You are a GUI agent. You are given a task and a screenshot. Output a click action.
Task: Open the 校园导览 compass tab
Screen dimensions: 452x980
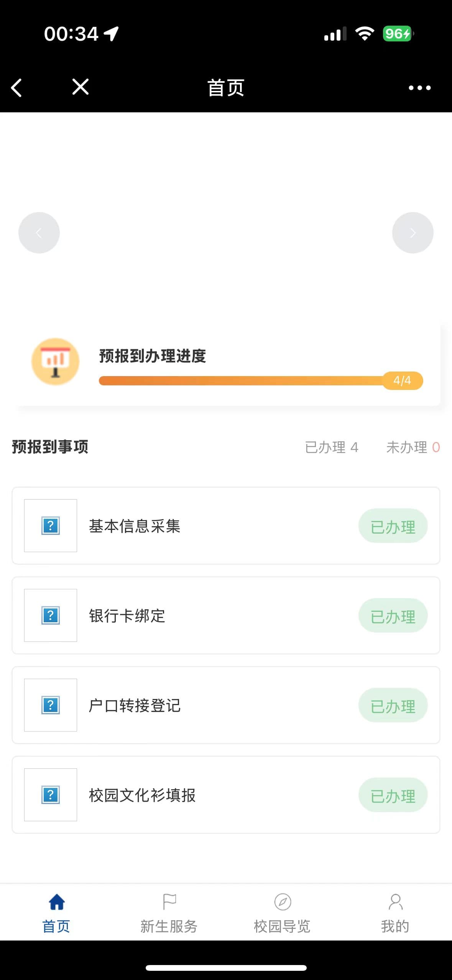tap(283, 913)
